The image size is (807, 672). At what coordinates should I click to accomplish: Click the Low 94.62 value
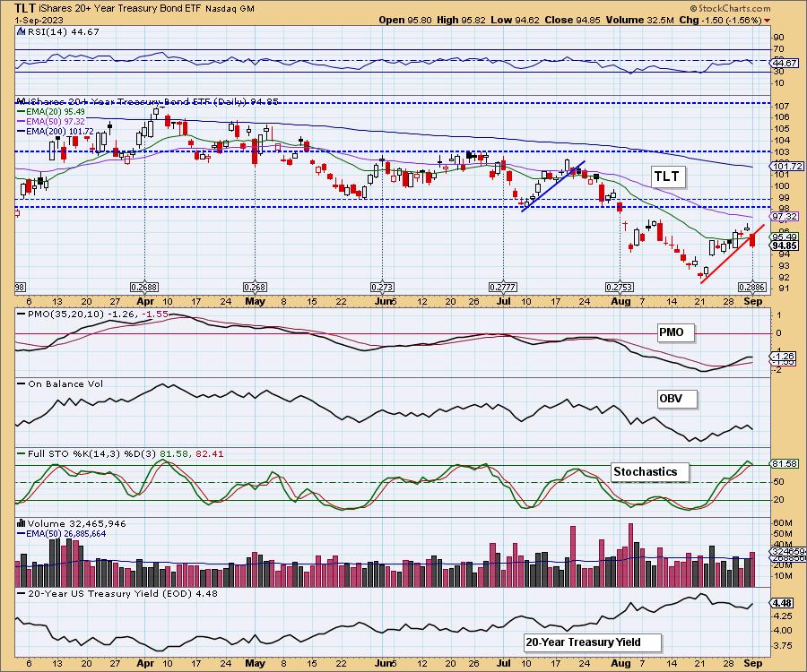tap(515, 20)
